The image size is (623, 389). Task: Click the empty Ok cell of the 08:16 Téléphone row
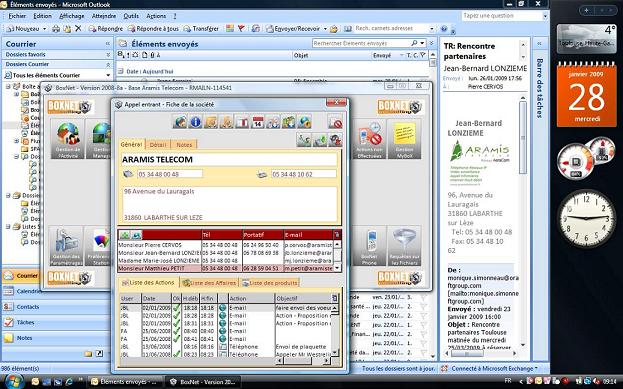coord(176,346)
